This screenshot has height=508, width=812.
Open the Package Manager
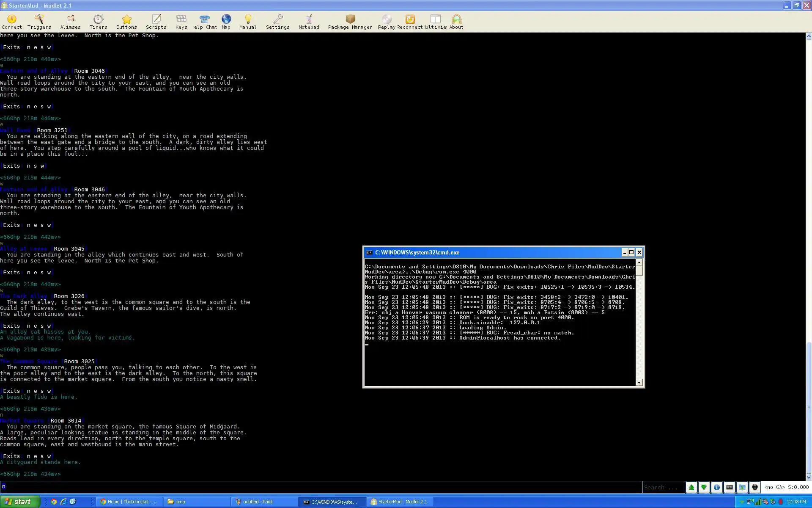(x=350, y=22)
